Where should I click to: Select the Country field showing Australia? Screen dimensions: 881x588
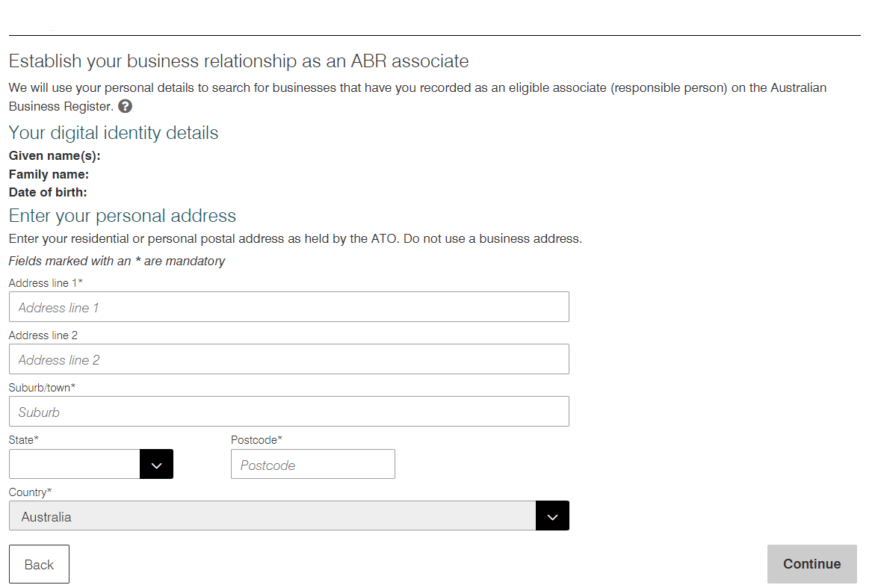pyautogui.click(x=273, y=516)
